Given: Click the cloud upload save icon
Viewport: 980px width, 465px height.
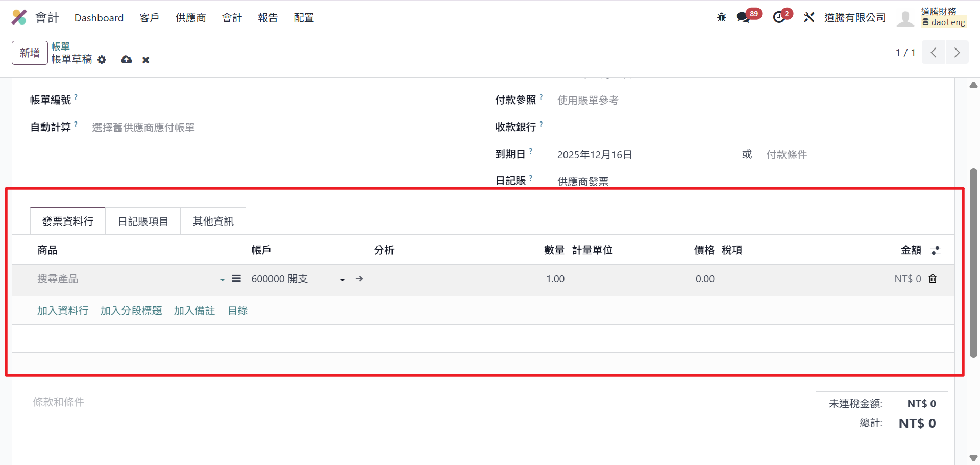Looking at the screenshot, I should (x=127, y=60).
